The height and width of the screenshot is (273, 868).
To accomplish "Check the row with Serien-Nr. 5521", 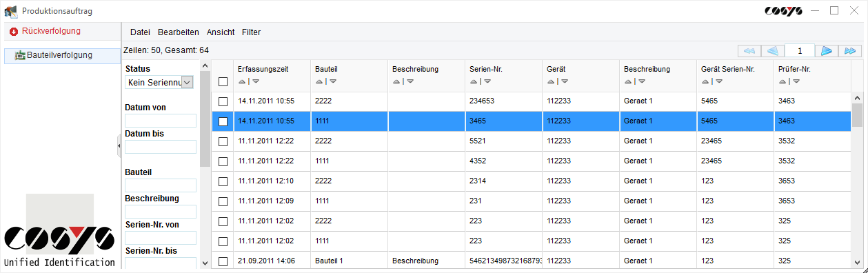I will pos(223,141).
